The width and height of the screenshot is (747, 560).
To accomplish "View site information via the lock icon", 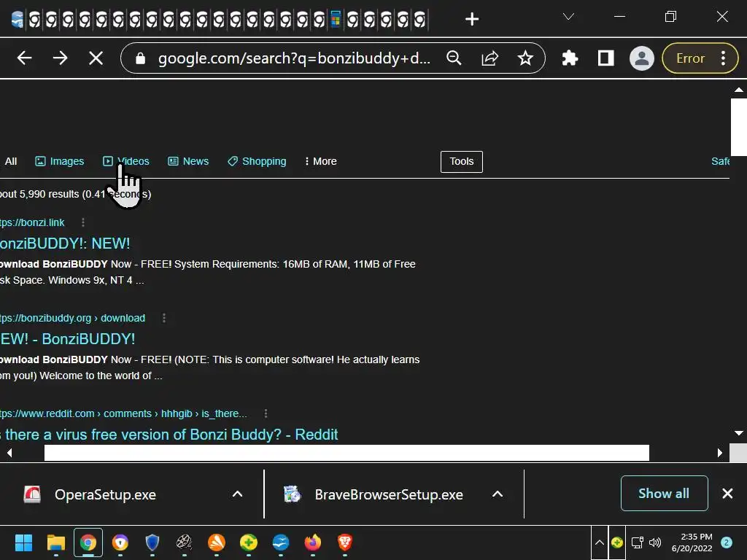I will click(x=140, y=58).
